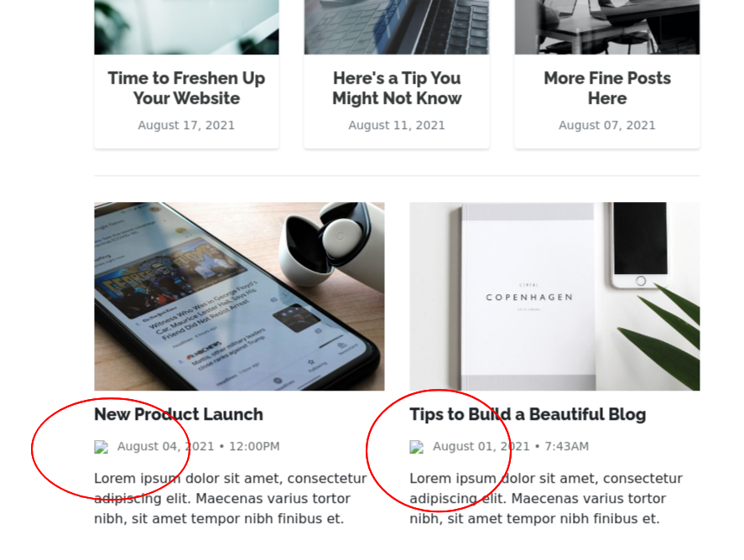This screenshot has width=744, height=560.
Task: Click the August 17, 2021 date
Action: click(186, 125)
